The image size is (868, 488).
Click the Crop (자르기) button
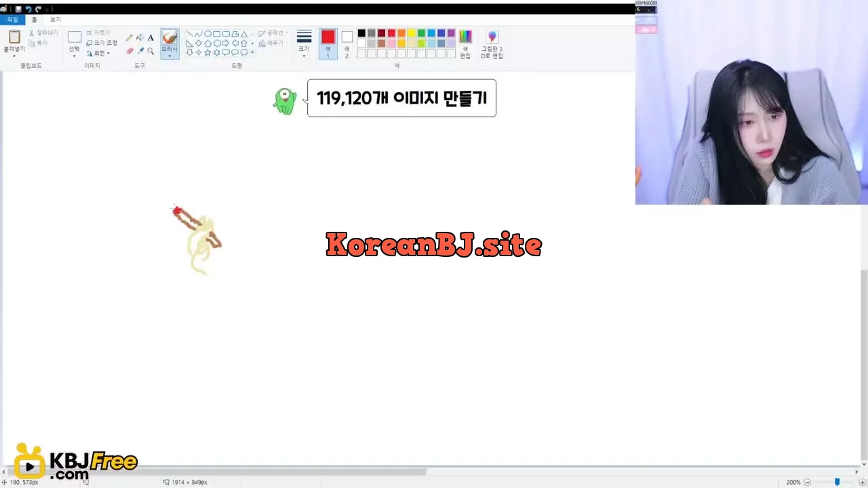pos(98,33)
